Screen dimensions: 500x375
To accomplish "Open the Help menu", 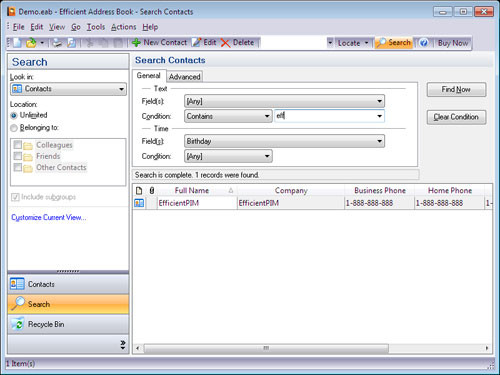I will (150, 27).
